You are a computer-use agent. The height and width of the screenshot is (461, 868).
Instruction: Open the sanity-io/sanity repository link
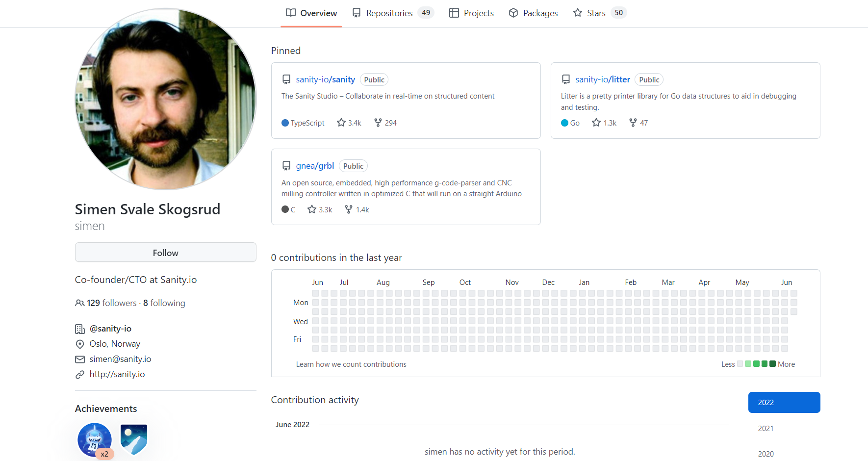pos(325,79)
